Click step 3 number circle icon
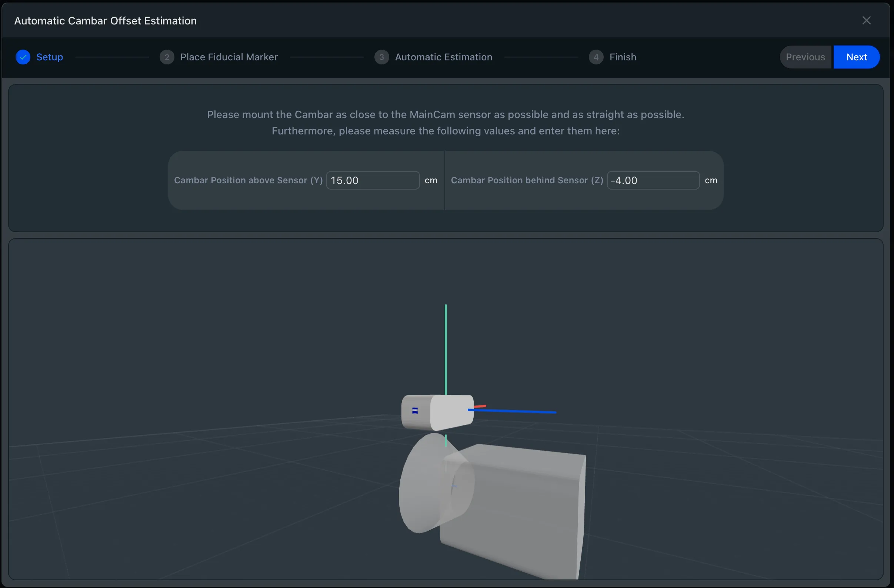This screenshot has width=894, height=588. (382, 57)
